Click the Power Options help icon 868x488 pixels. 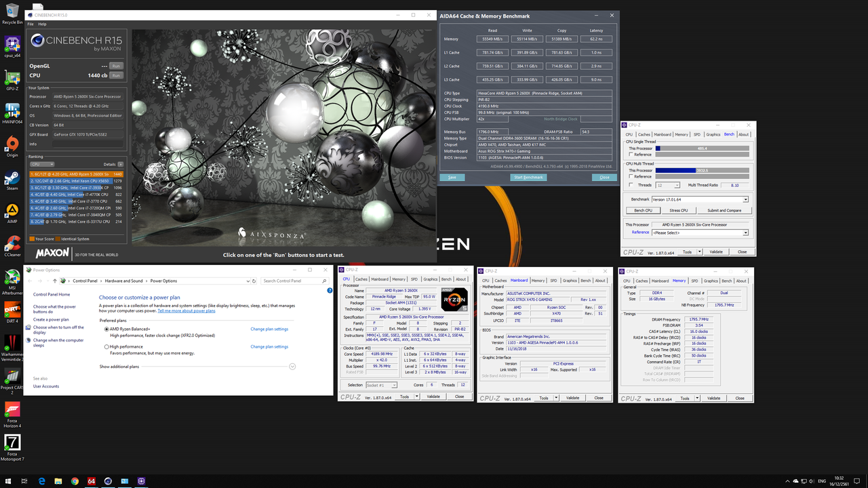point(330,290)
